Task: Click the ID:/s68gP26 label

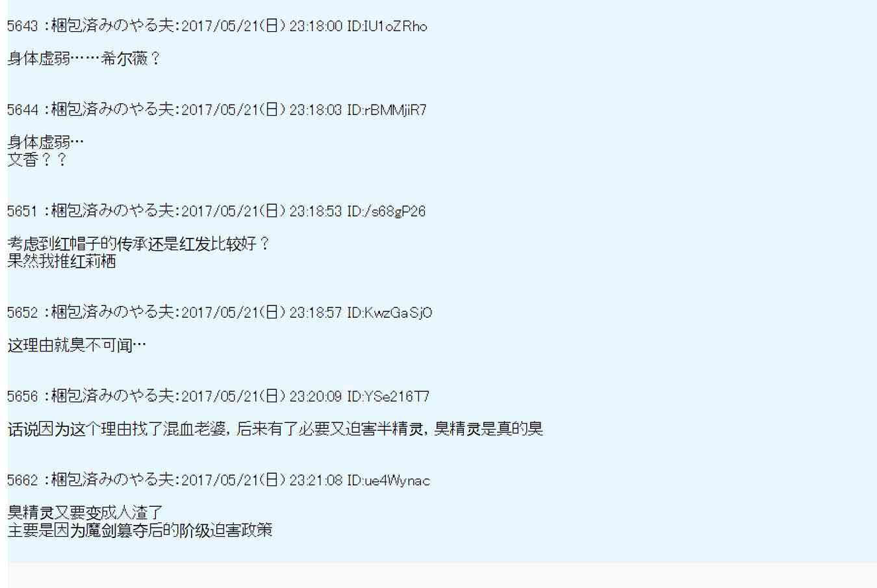Action: (x=387, y=212)
